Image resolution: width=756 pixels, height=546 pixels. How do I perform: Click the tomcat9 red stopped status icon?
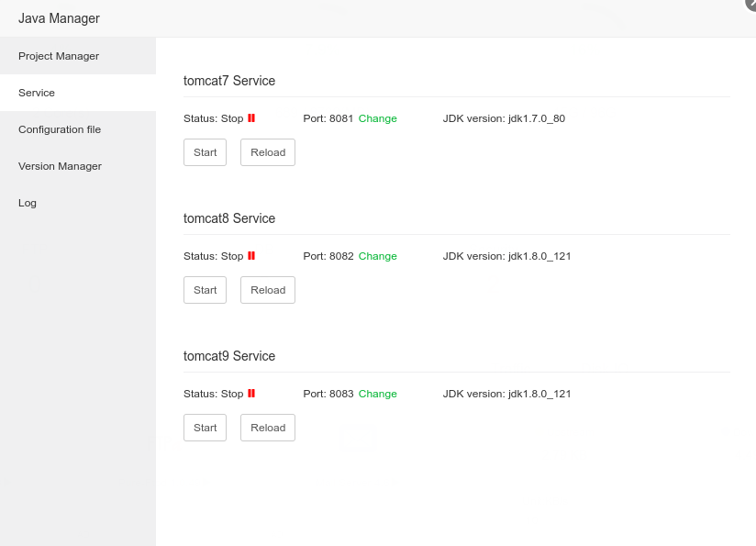[251, 394]
